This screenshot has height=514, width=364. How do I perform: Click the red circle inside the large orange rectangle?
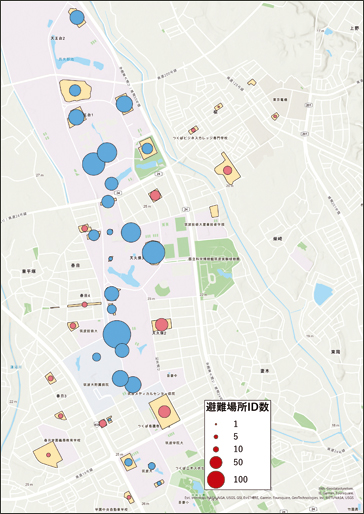164,412
